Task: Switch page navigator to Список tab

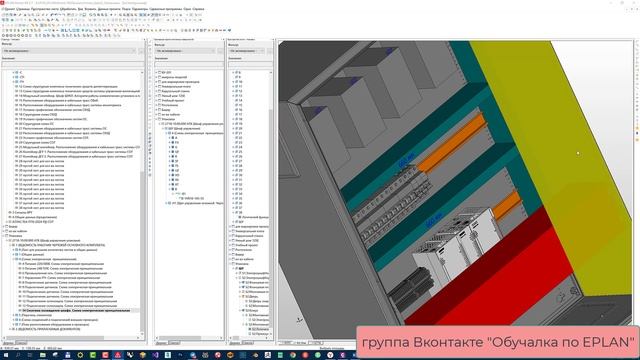Action: (x=21, y=343)
